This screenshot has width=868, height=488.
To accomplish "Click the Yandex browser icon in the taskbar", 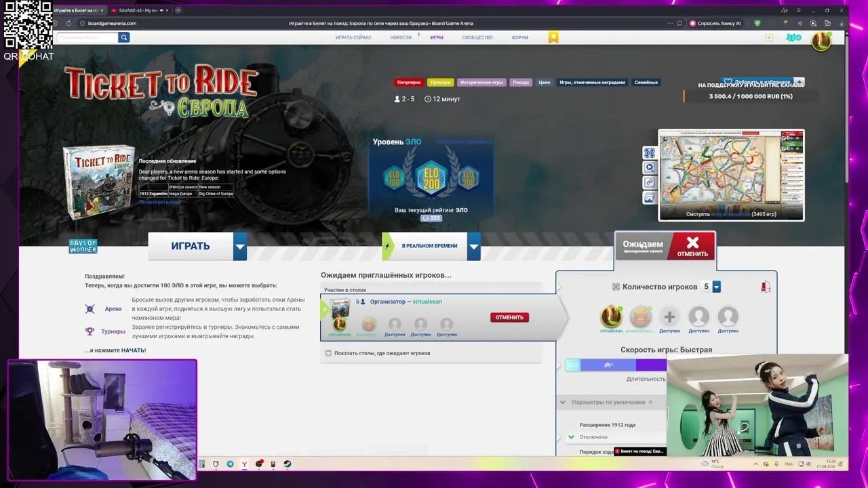I will click(x=244, y=464).
